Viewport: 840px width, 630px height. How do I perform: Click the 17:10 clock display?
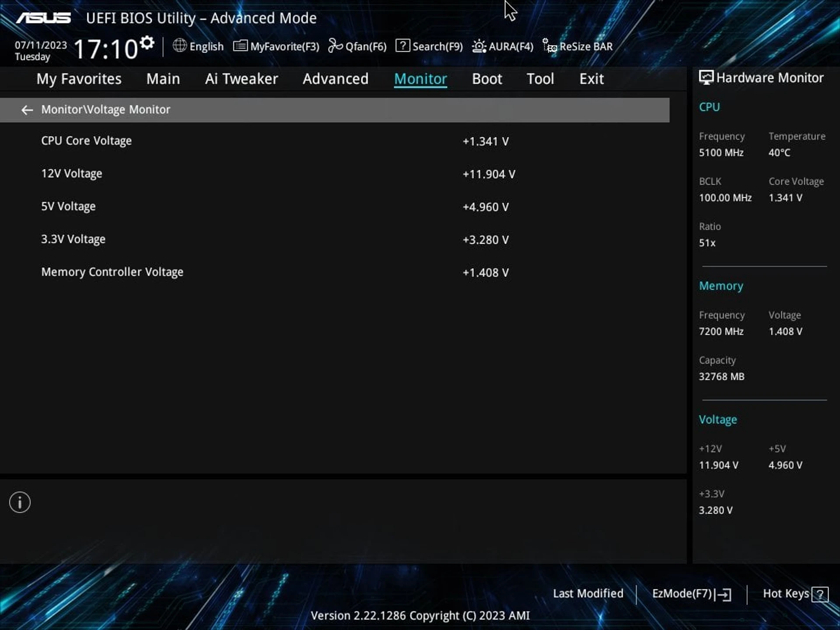pyautogui.click(x=106, y=49)
